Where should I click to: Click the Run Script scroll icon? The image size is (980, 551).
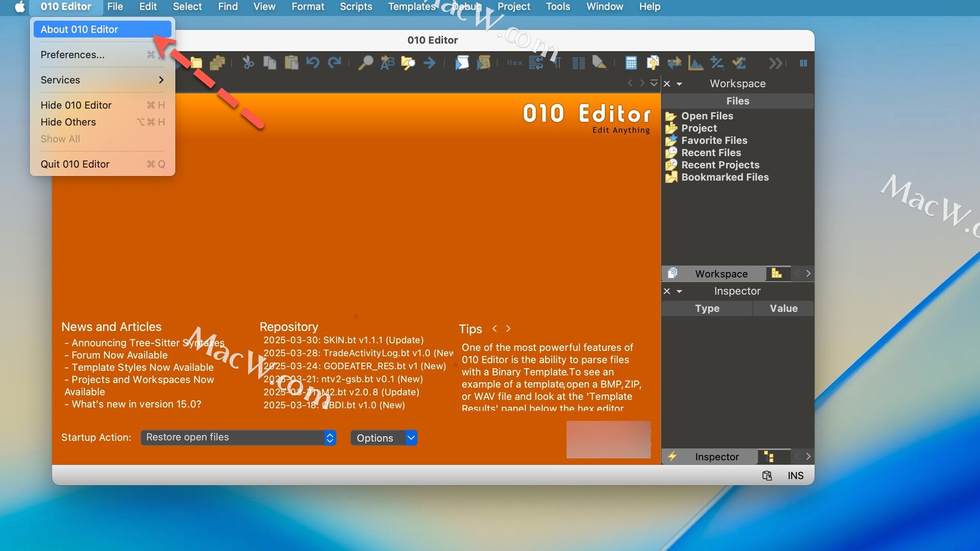pyautogui.click(x=462, y=63)
